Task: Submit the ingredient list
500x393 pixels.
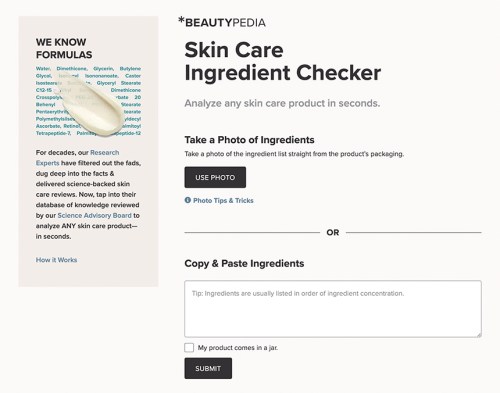Action: pyautogui.click(x=208, y=368)
